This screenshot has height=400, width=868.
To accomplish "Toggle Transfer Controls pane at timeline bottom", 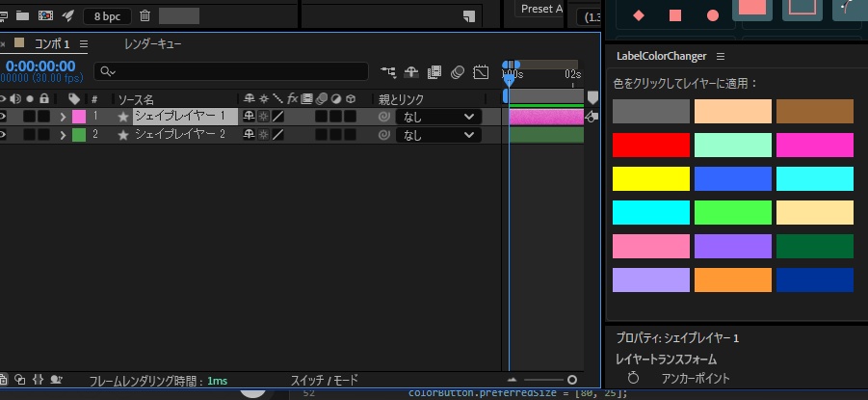I will [x=20, y=380].
